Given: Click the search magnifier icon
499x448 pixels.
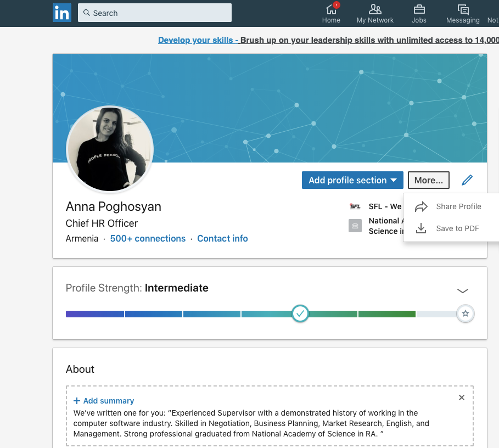Looking at the screenshot, I should pos(87,13).
